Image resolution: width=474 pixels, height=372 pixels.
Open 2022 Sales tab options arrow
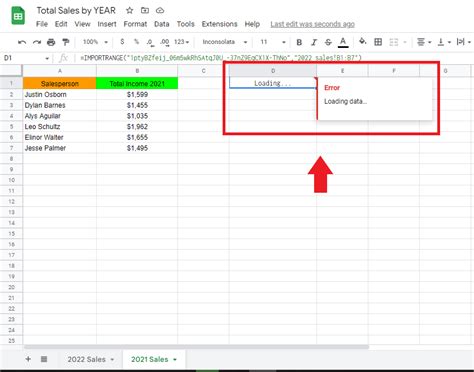tap(112, 359)
